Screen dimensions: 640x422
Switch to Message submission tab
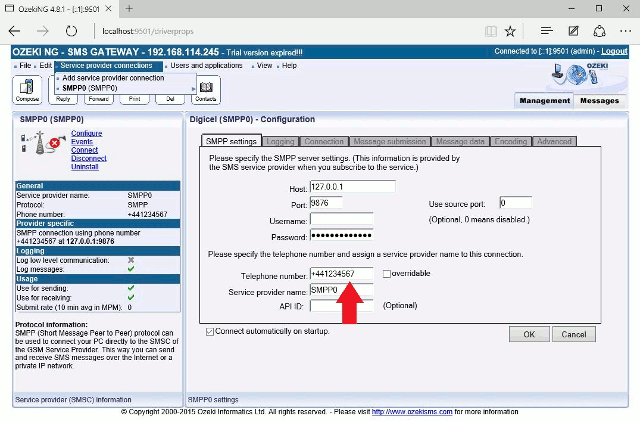tap(390, 142)
